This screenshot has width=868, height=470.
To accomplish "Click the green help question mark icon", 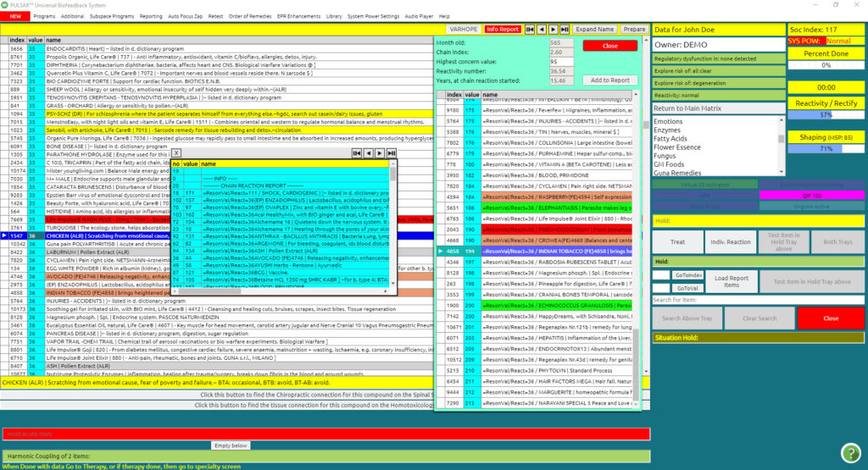I will tap(850, 452).
